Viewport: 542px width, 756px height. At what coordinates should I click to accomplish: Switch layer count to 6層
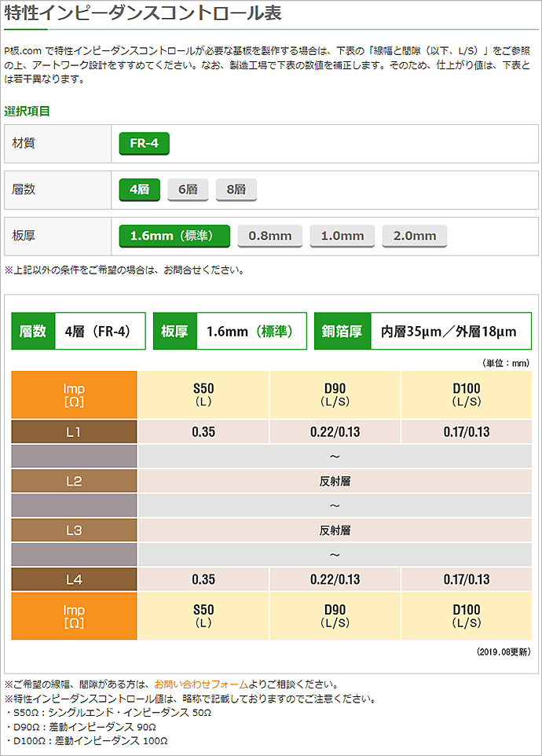click(187, 189)
